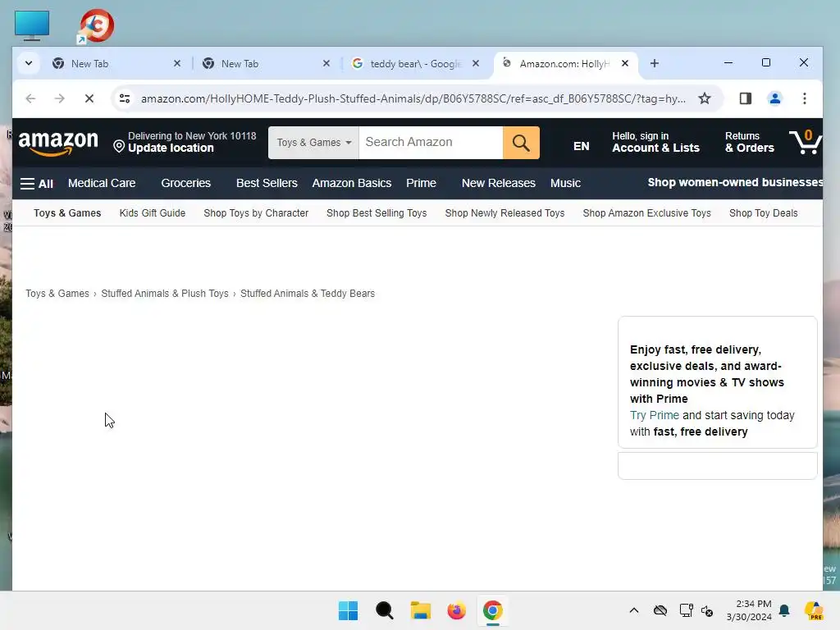Open a new tab with plus button
This screenshot has height=630, width=840.
coord(654,63)
